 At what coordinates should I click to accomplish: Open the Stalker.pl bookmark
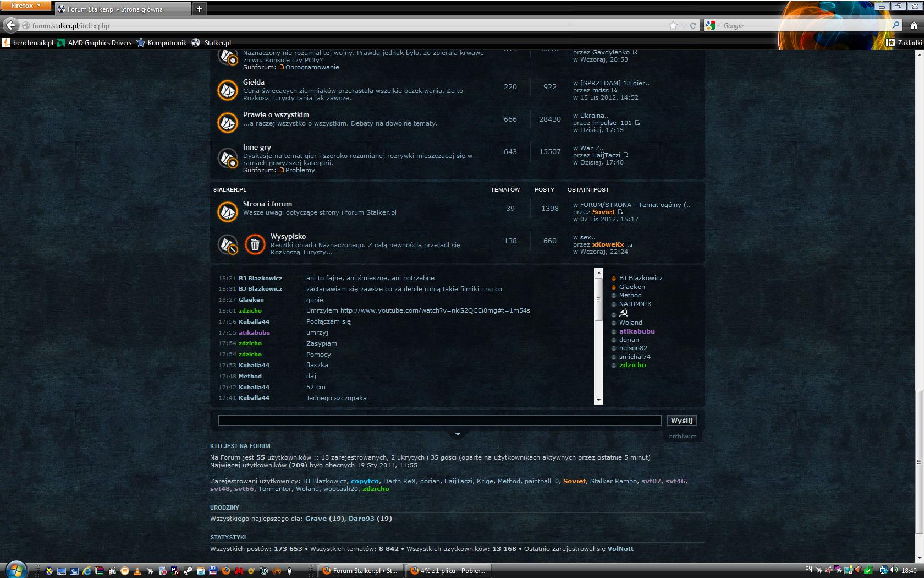[211, 42]
